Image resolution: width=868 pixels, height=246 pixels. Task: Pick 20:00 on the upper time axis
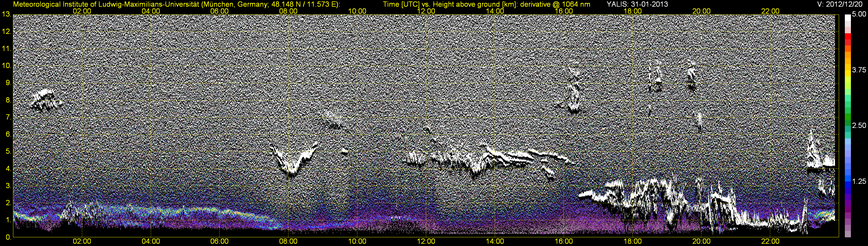click(x=701, y=11)
